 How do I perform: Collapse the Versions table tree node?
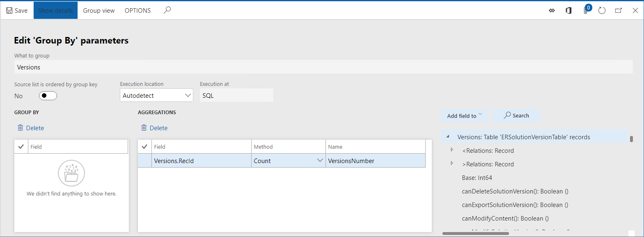point(448,137)
